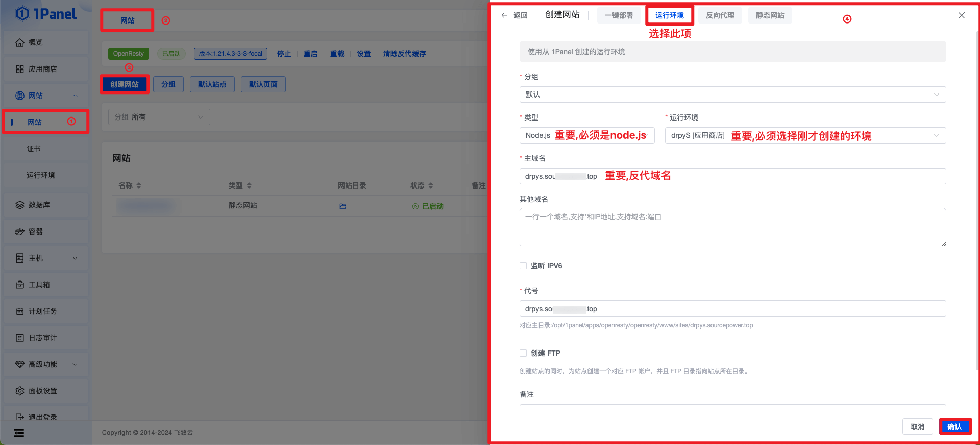Click the 确认 confirm button
This screenshot has width=980, height=445.
954,427
